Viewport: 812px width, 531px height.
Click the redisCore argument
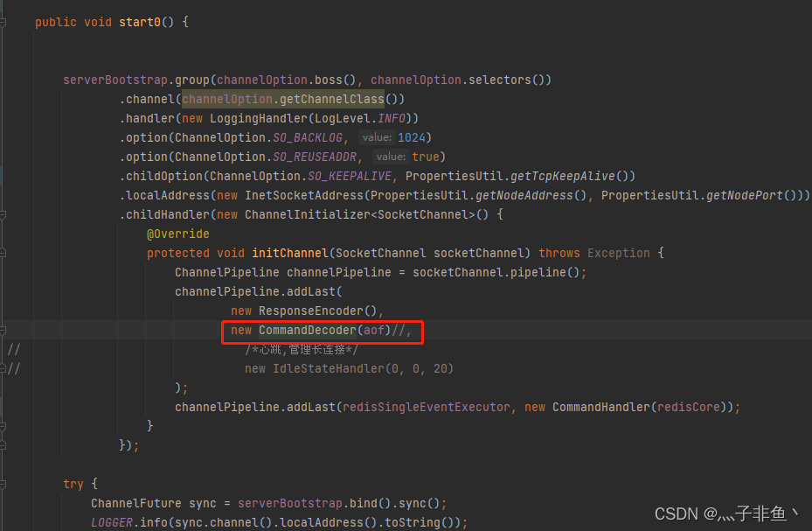click(x=689, y=407)
